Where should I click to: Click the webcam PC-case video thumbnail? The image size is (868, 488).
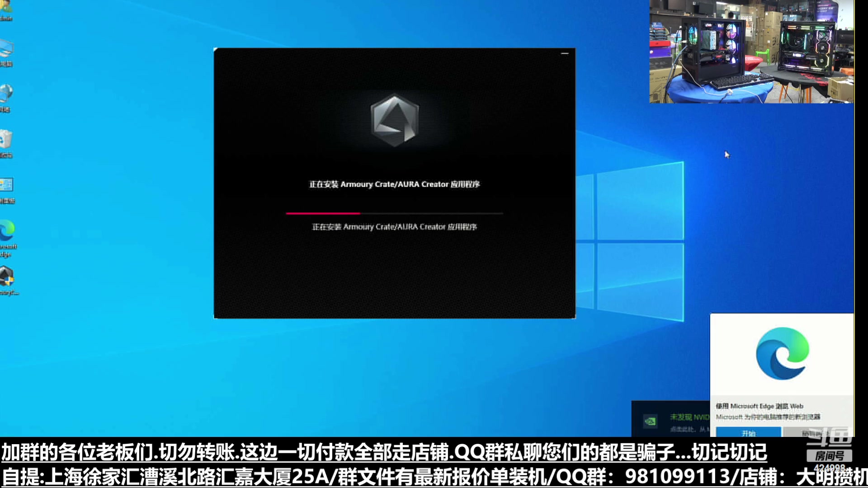click(x=751, y=52)
